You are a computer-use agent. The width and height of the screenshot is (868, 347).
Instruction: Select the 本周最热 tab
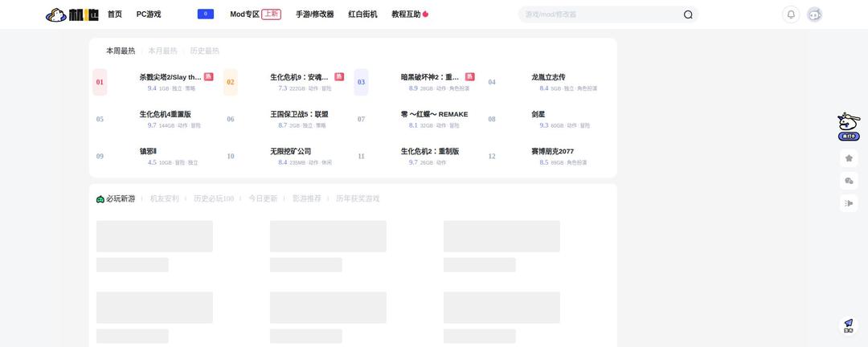click(x=121, y=51)
